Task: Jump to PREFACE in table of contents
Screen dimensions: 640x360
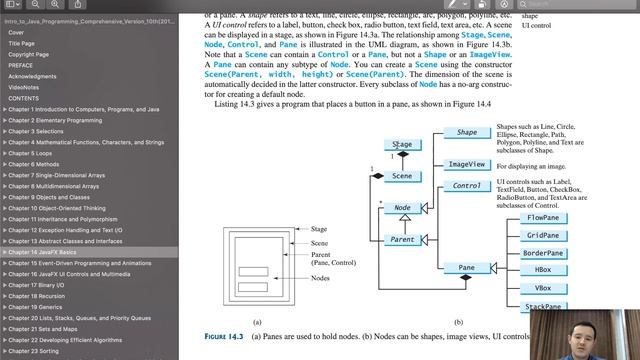Action: click(x=20, y=65)
